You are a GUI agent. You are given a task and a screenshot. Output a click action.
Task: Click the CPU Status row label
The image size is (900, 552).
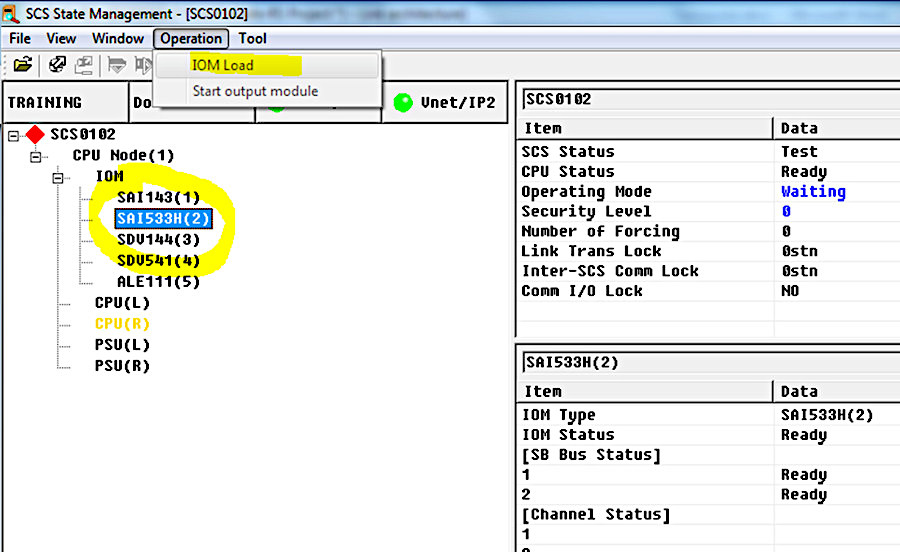tap(568, 172)
